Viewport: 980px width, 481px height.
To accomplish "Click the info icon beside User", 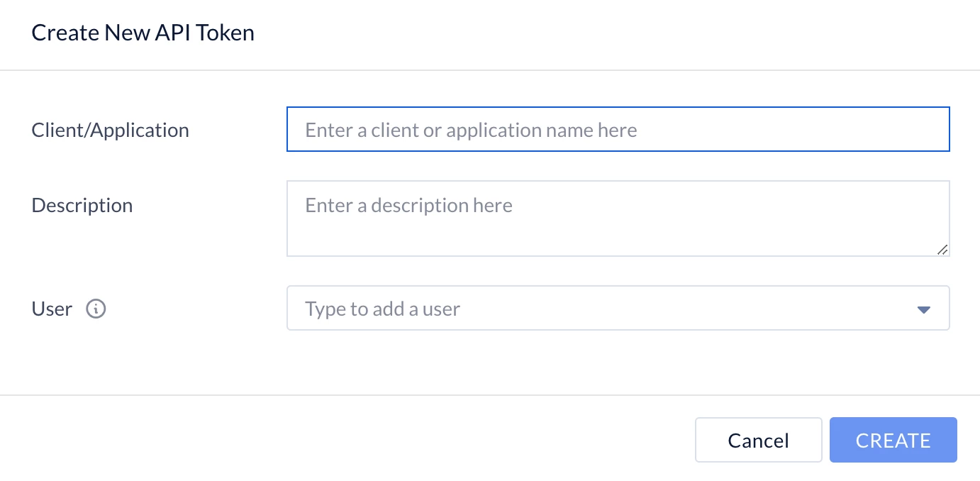I will pyautogui.click(x=96, y=309).
